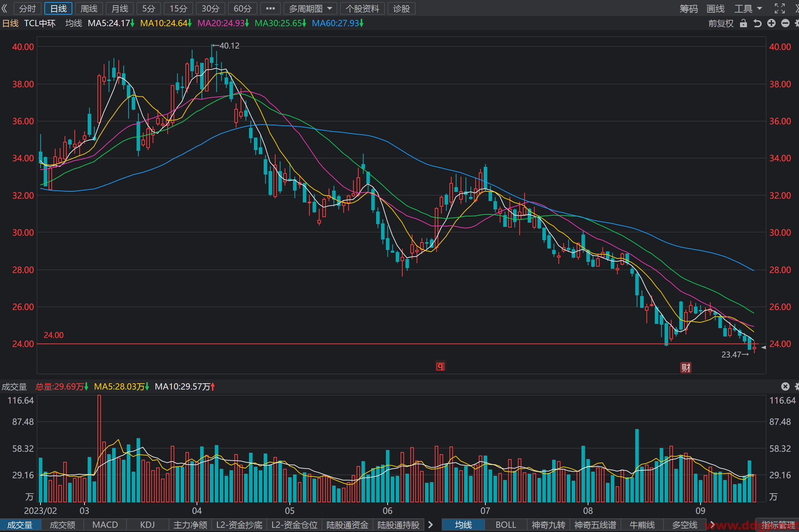This screenshot has width=799, height=532.
Task: Open the 筹码 chip distribution panel
Action: pyautogui.click(x=689, y=8)
